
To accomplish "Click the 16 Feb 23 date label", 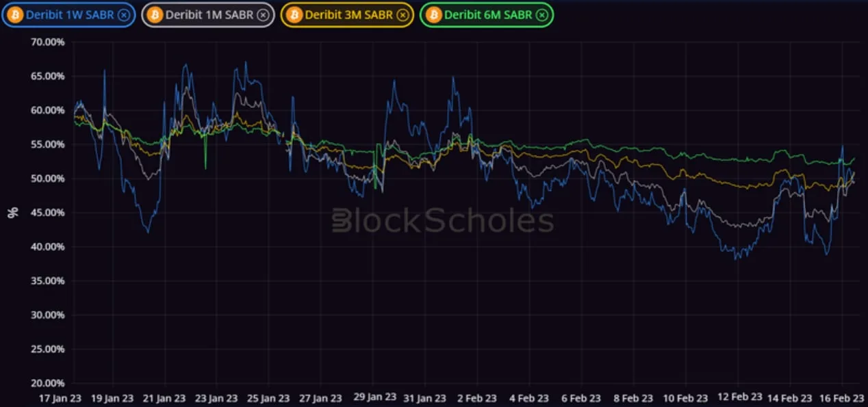I will pos(842,398).
